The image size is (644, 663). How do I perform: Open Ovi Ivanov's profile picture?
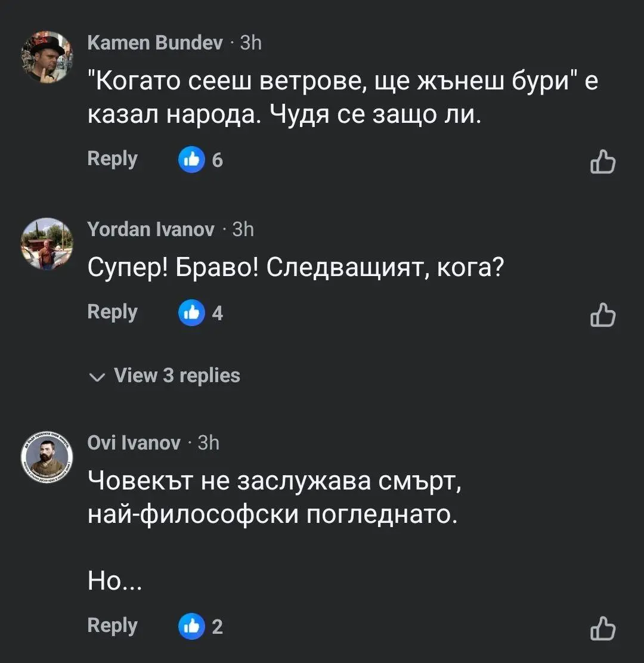coord(47,457)
